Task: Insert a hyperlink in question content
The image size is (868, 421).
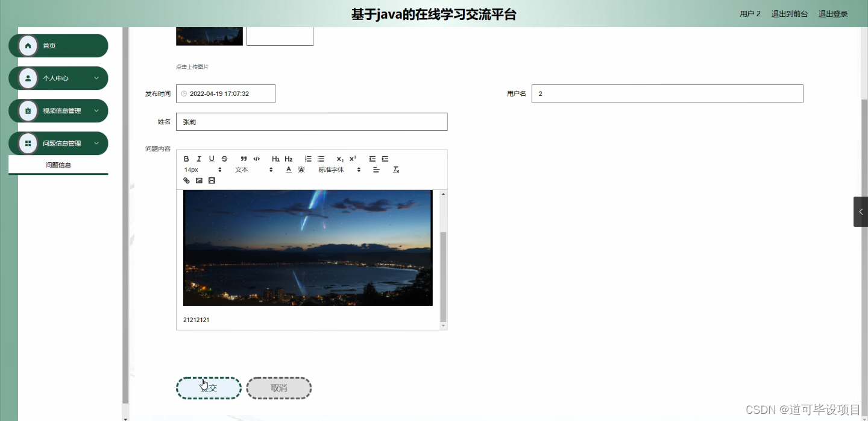Action: pos(186,180)
